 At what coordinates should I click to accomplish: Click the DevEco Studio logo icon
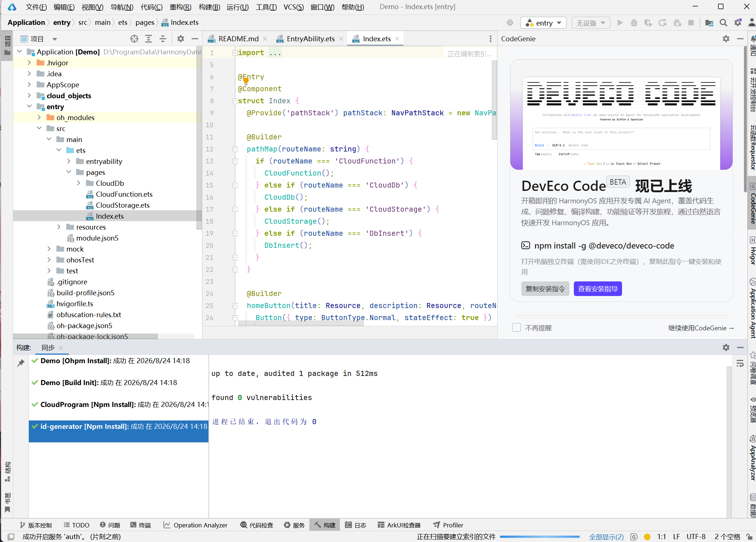tap(12, 7)
